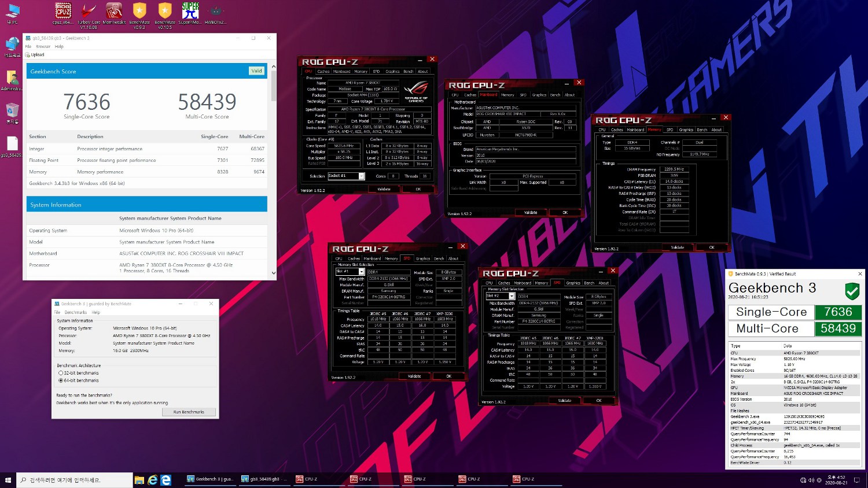Open About tab in CPU-Z Memory timings window
Screen dimensions: 868x488
tap(716, 130)
